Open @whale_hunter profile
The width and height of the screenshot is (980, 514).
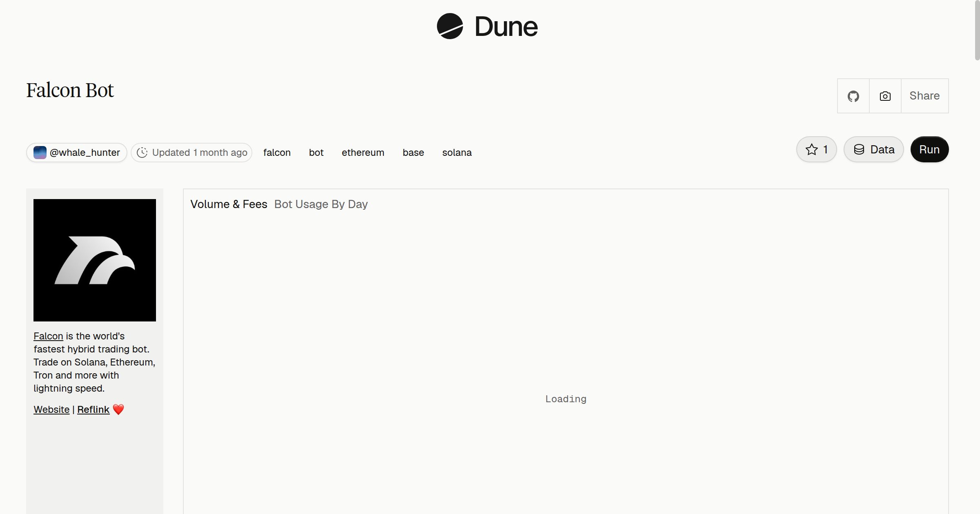tap(77, 153)
